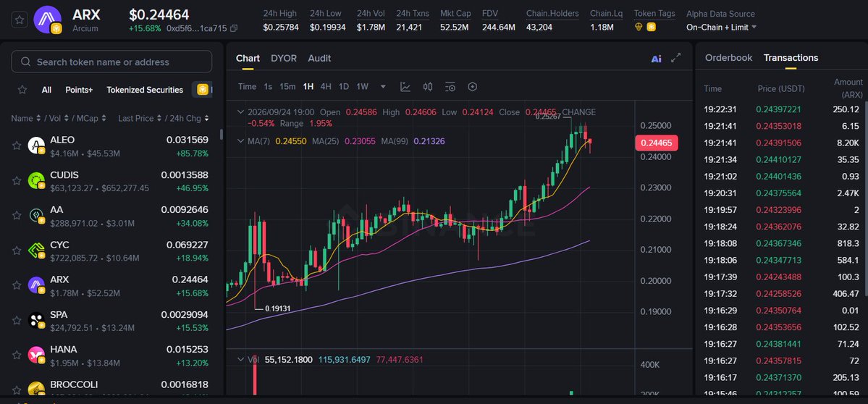Click the HANA token logo
Screen dimensions: 868x404
(36, 355)
